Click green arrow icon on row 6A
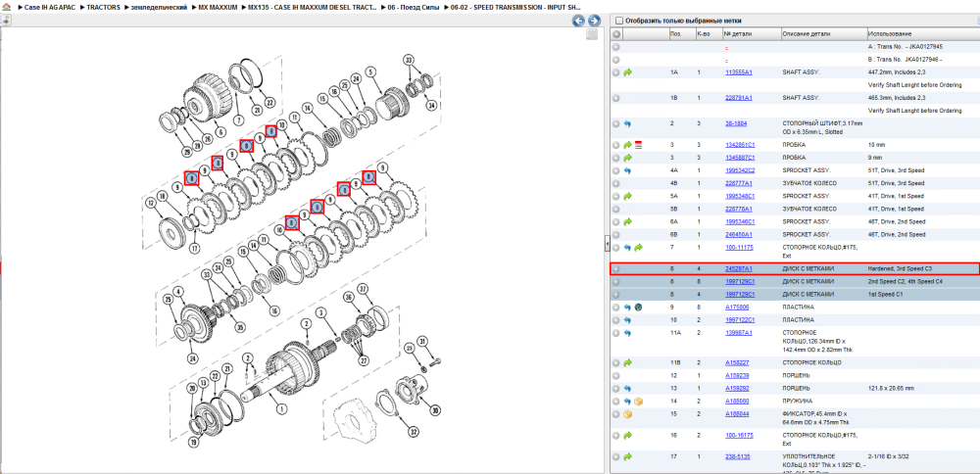 [x=628, y=221]
